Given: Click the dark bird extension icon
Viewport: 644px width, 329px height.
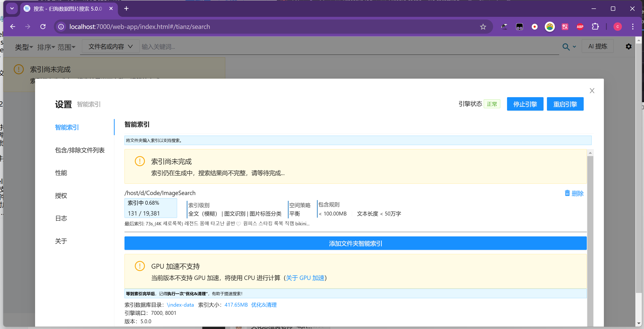Looking at the screenshot, I should pyautogui.click(x=504, y=26).
